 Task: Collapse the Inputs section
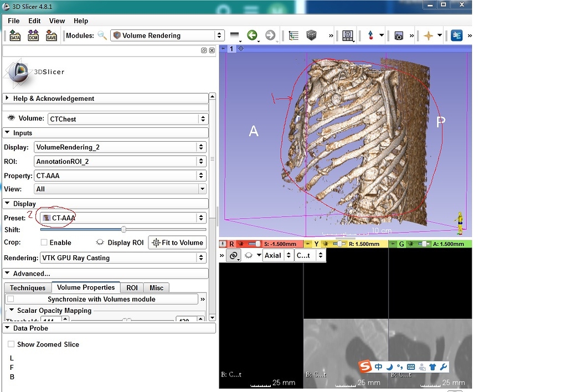pyautogui.click(x=105, y=133)
